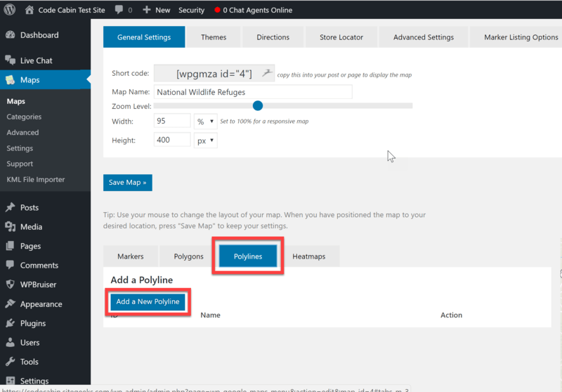Open Code Cabin Test Site link

72,10
